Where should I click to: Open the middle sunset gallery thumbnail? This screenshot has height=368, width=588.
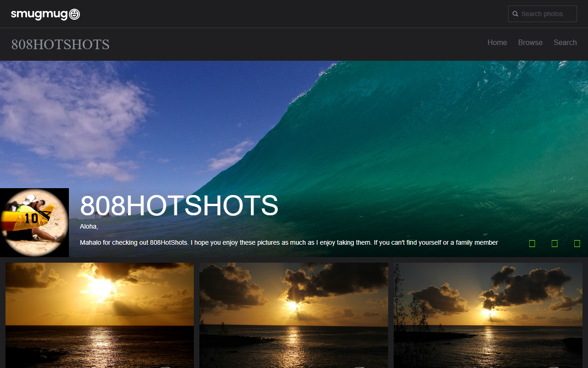pos(294,315)
